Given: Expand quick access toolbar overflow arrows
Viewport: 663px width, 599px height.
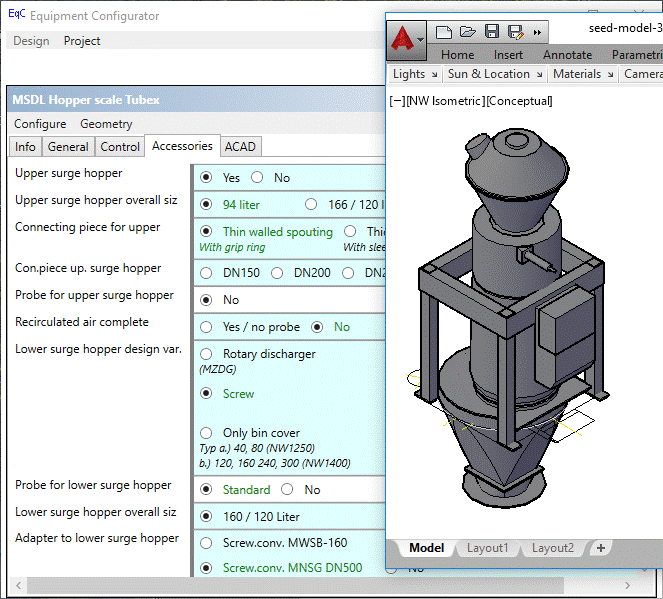Looking at the screenshot, I should pos(538,32).
